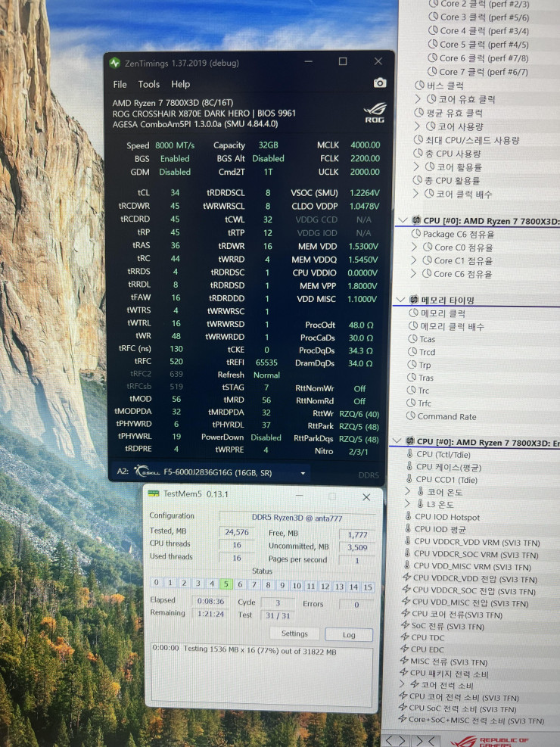
Task: Click the ROG logo in ZenTimings
Action: pyautogui.click(x=375, y=113)
